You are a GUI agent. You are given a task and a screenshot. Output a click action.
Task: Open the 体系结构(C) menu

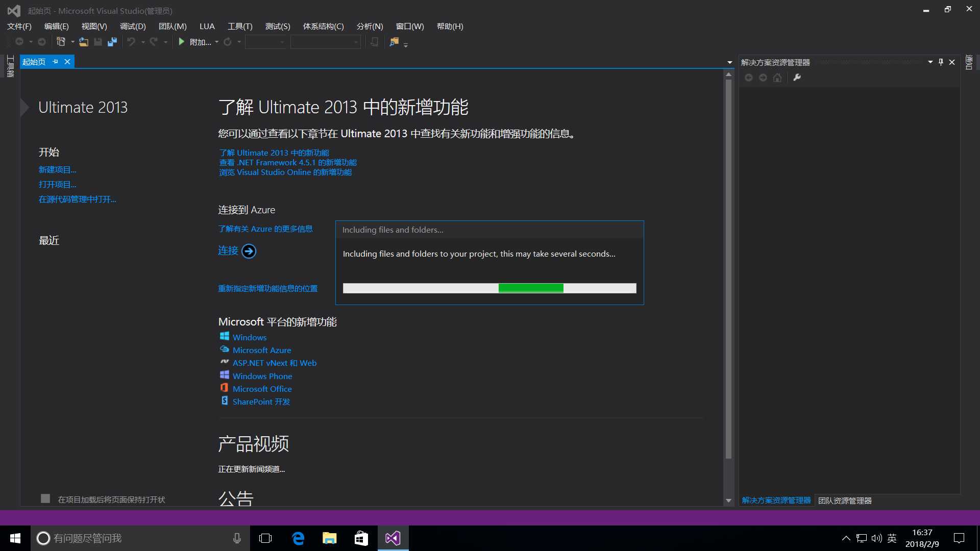point(323,27)
